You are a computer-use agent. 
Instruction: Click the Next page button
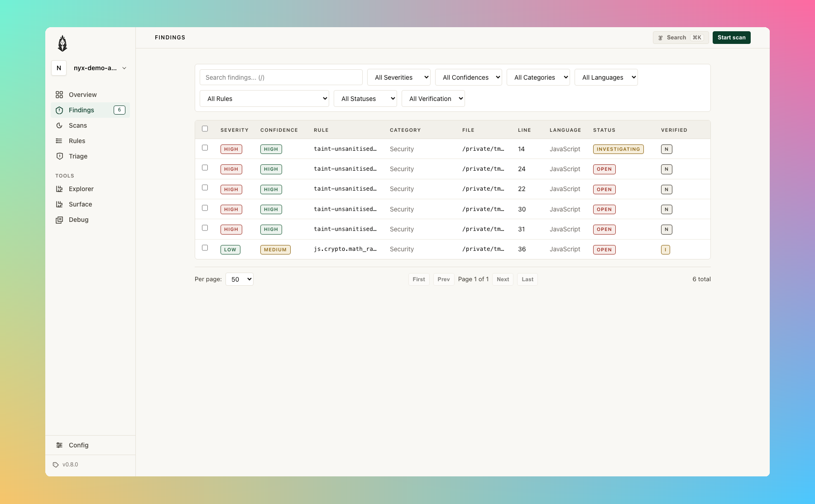503,279
